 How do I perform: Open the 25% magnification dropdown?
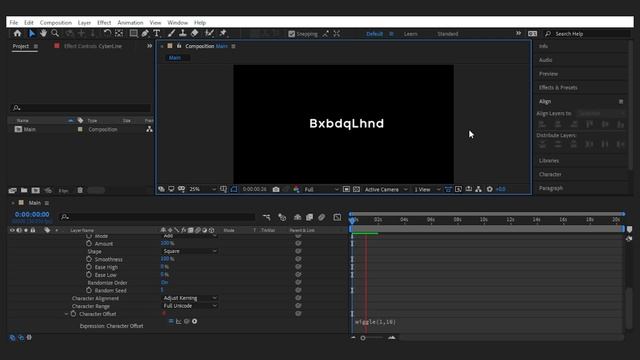(202, 189)
